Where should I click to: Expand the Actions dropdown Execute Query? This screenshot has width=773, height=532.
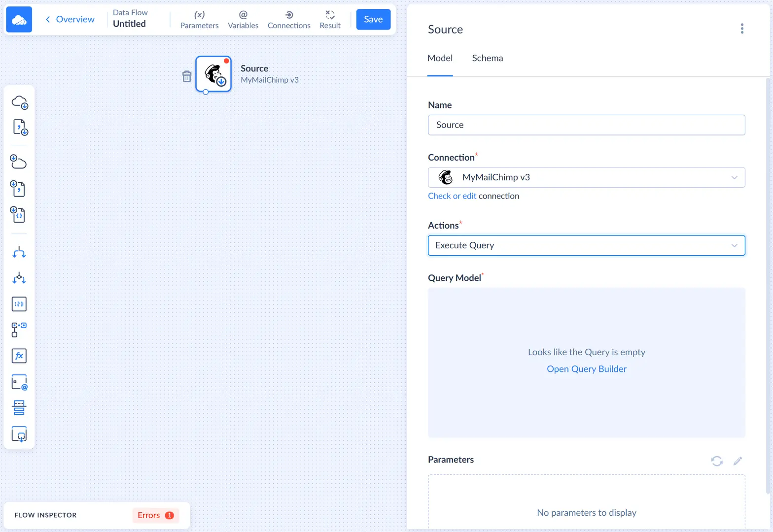pos(586,245)
